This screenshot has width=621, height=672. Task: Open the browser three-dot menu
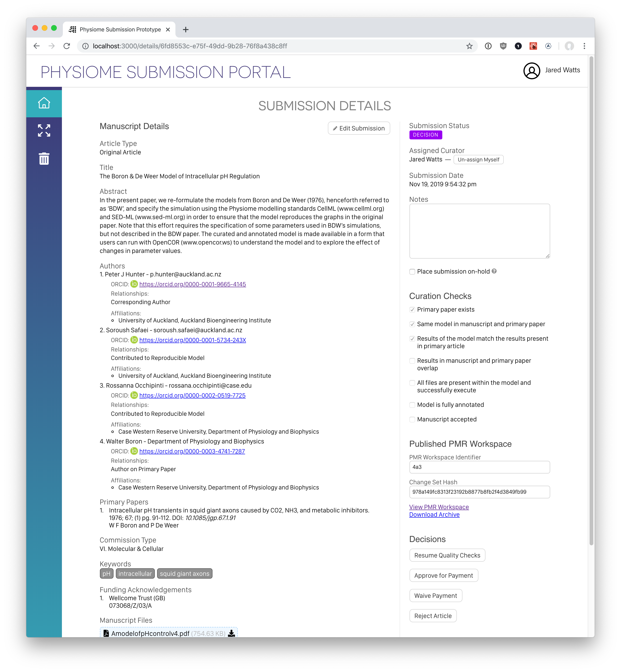(x=584, y=46)
